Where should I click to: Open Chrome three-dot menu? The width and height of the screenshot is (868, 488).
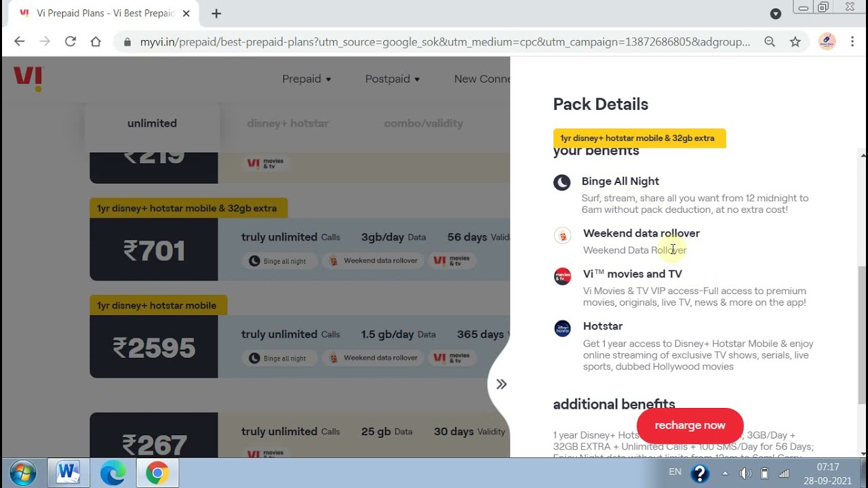[852, 41]
